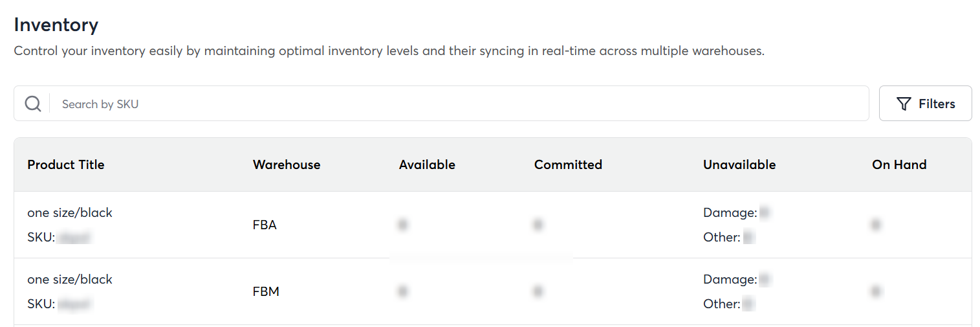Select the FBM warehouse row

coord(266,291)
